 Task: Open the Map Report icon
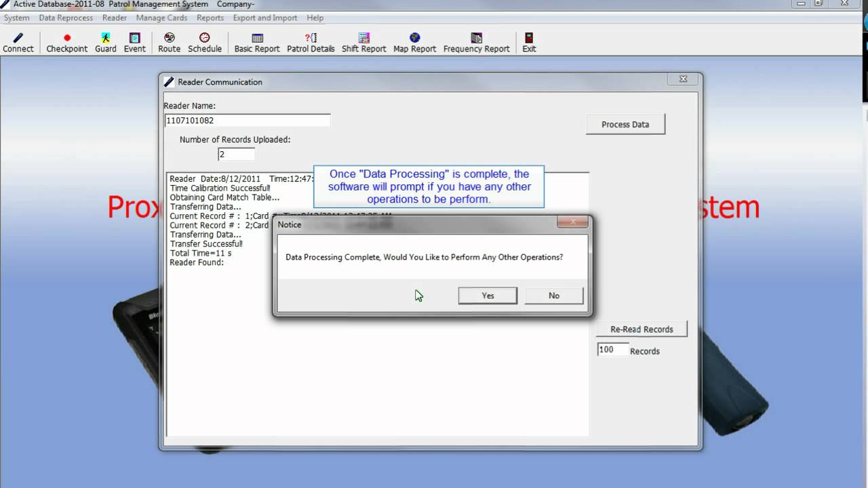tap(415, 43)
